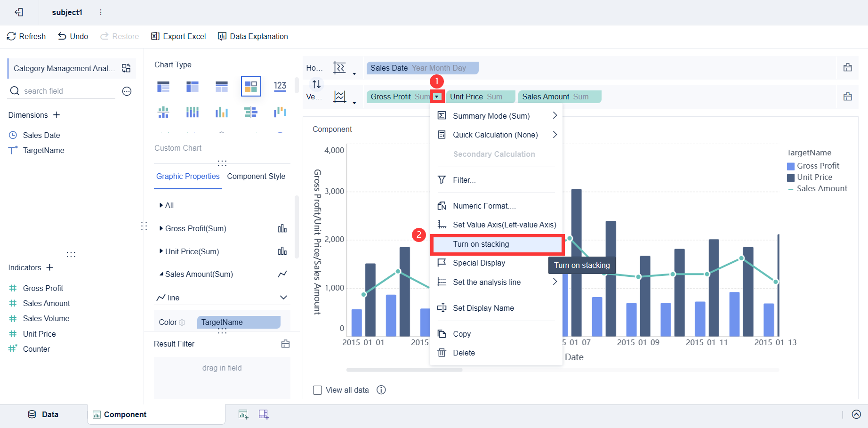Open the more options icon next to search field
Viewport: 868px width, 428px height.
coord(127,91)
